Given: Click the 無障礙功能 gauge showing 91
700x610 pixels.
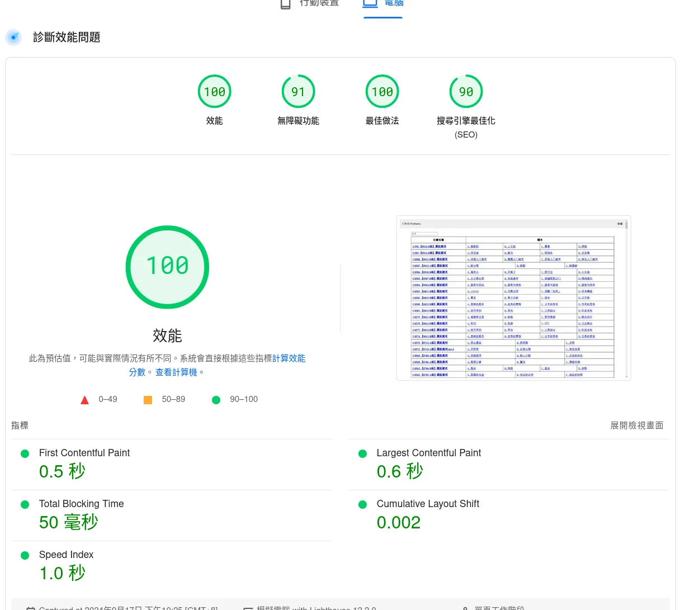Looking at the screenshot, I should pos(298,91).
